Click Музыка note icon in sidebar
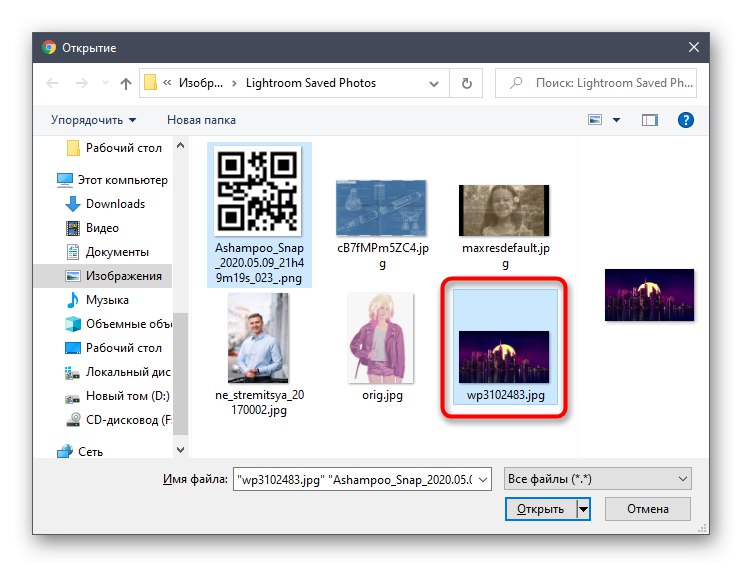The height and width of the screenshot is (567, 742). (x=73, y=300)
